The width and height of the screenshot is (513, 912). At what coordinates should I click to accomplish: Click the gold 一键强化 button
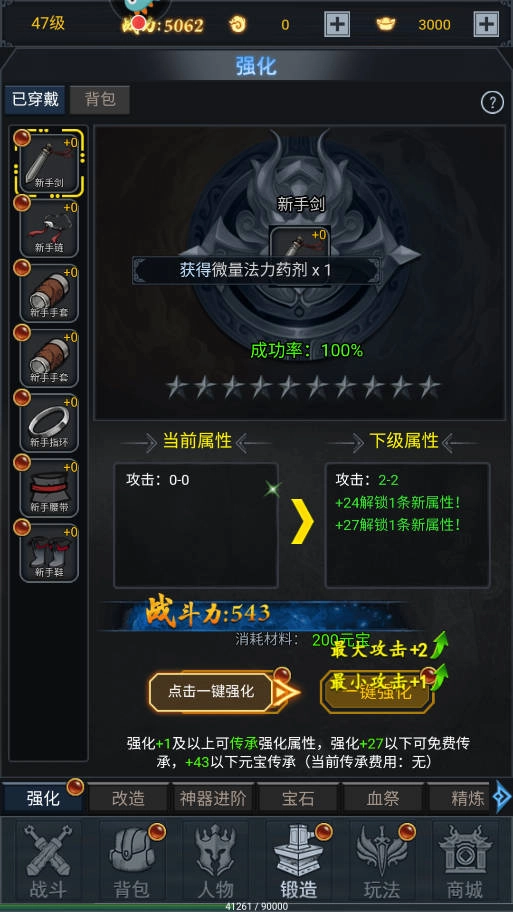click(x=377, y=693)
